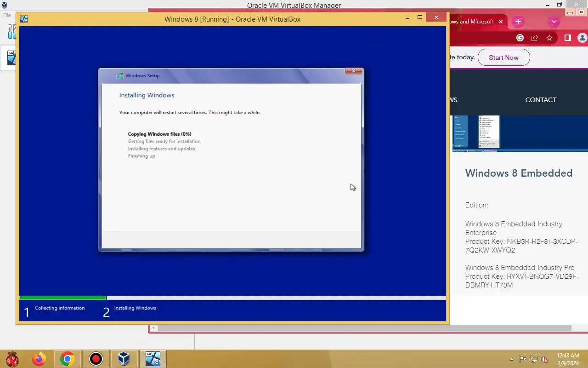Open the File menu in VirtualBox Manager
588x368 pixels.
(7, 15)
